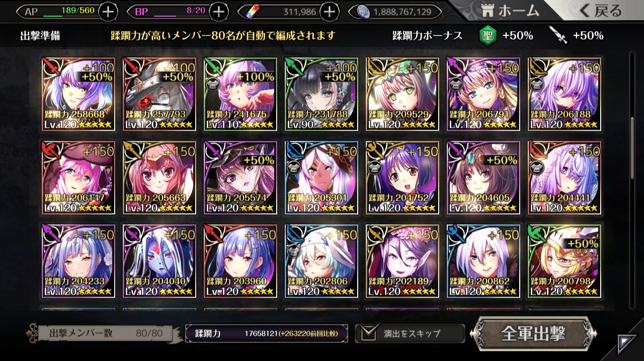Launch attack with 全軍出撃 button
644x361 pixels.
[x=533, y=333]
